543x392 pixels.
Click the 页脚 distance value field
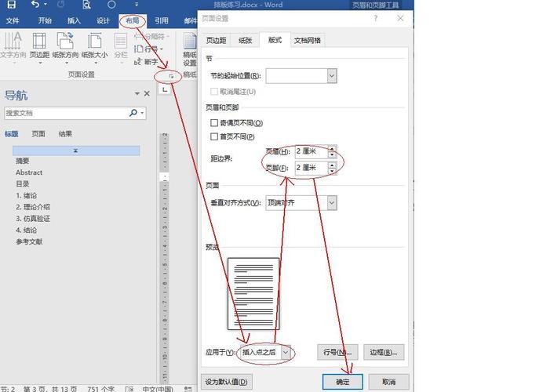pyautogui.click(x=311, y=168)
